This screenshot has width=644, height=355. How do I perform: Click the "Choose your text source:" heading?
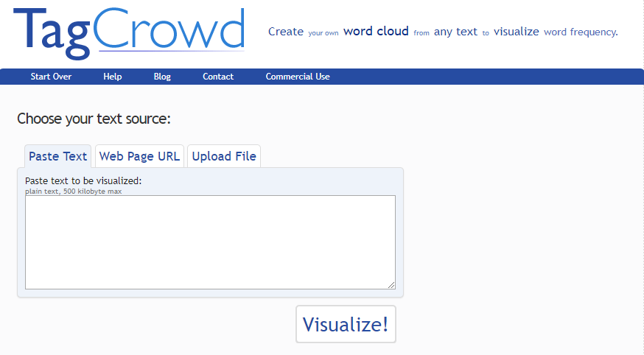coord(94,119)
